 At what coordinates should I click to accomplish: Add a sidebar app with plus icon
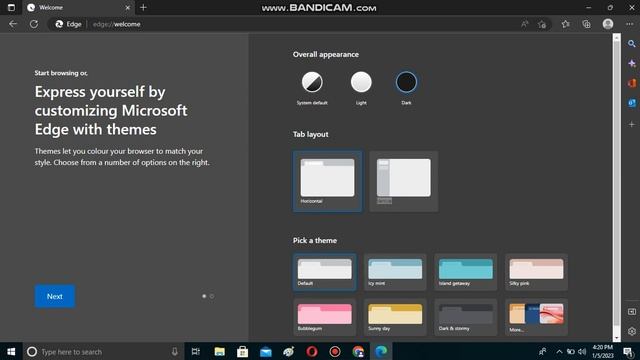tap(631, 124)
